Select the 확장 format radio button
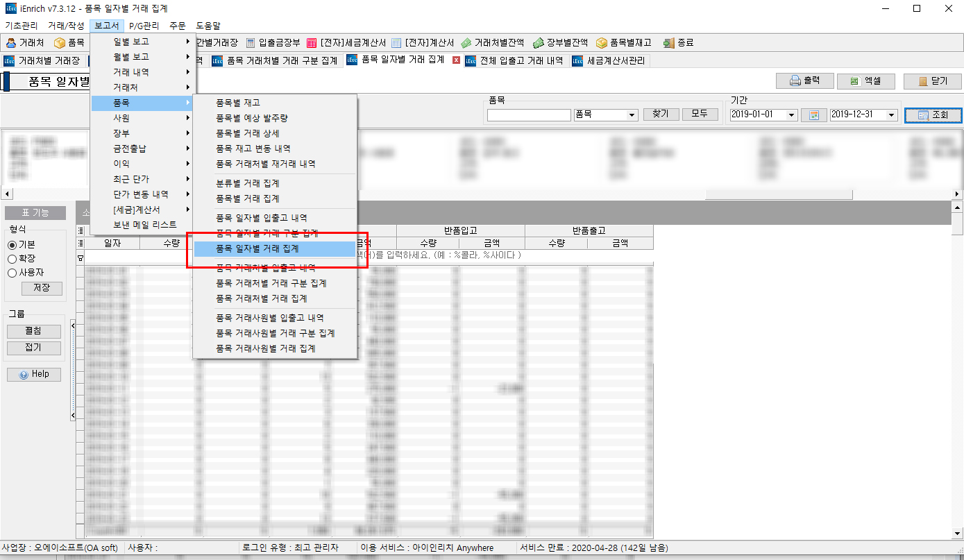Screen dimensions: 964x560 [x=12, y=259]
